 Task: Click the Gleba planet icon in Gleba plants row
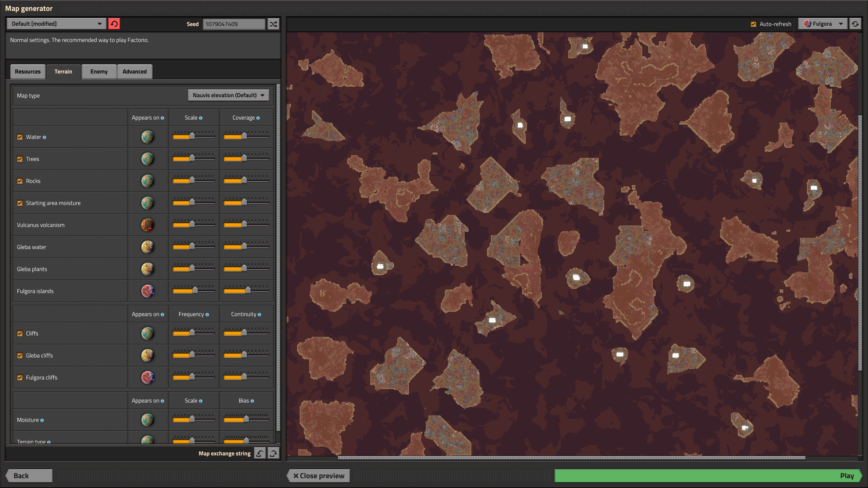(147, 269)
